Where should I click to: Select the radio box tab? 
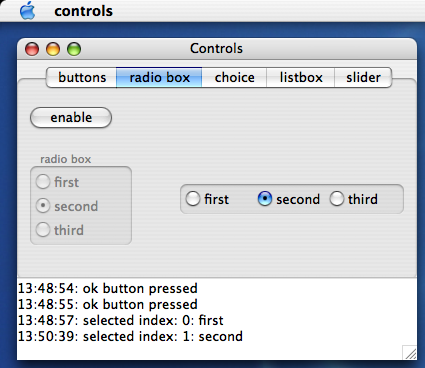click(159, 78)
